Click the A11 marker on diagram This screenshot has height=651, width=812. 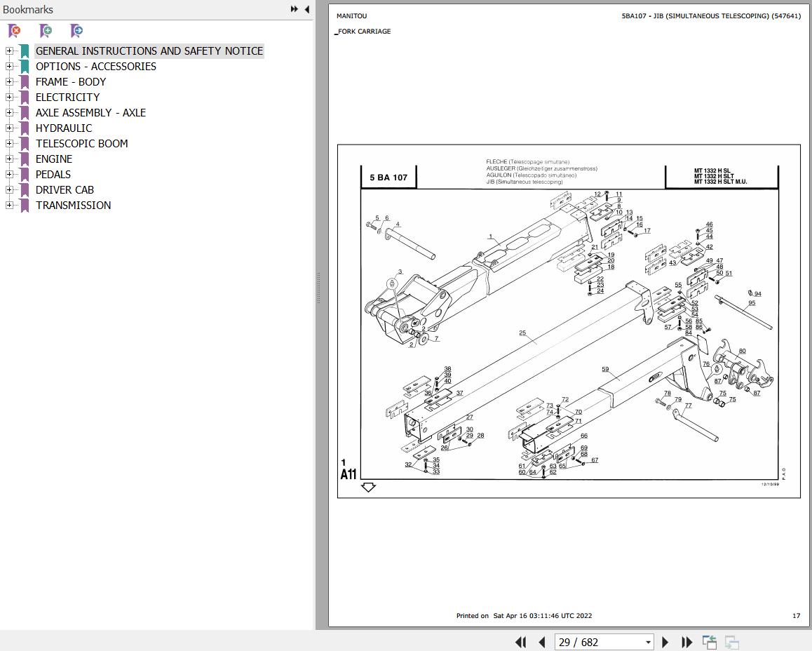click(x=349, y=474)
